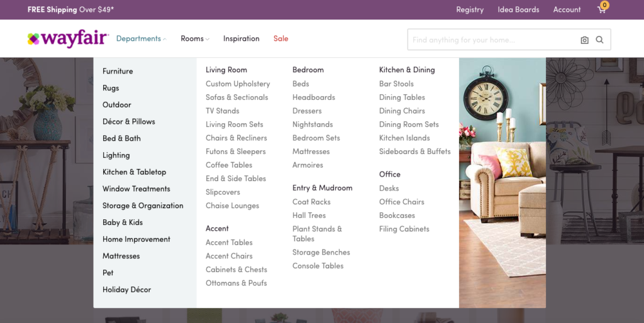Select Bed & Bath department
The width and height of the screenshot is (644, 323).
pos(121,138)
